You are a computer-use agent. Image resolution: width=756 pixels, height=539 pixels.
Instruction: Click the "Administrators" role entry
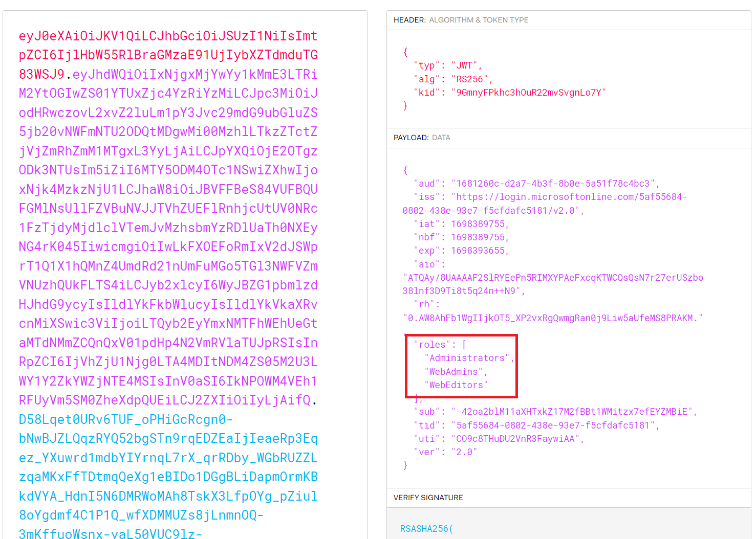[467, 358]
